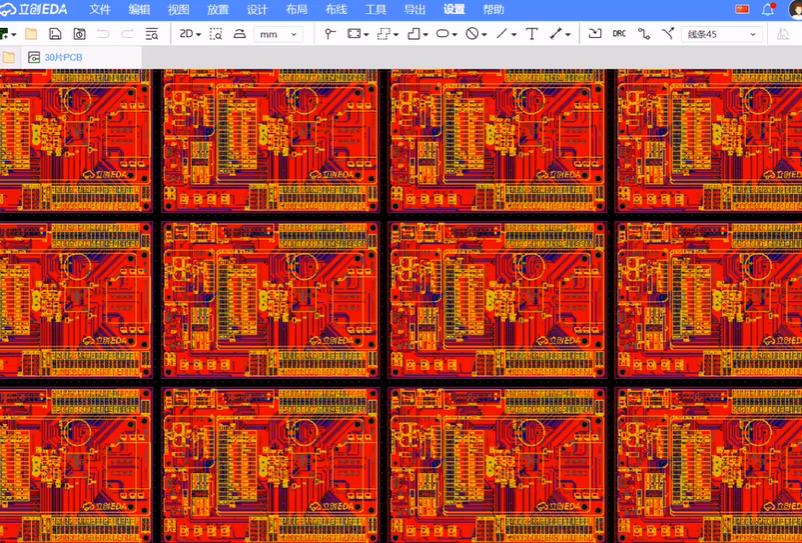The height and width of the screenshot is (543, 802).
Task: Click the greyed mirror flip icon at toolbar end
Action: pyautogui.click(x=783, y=34)
